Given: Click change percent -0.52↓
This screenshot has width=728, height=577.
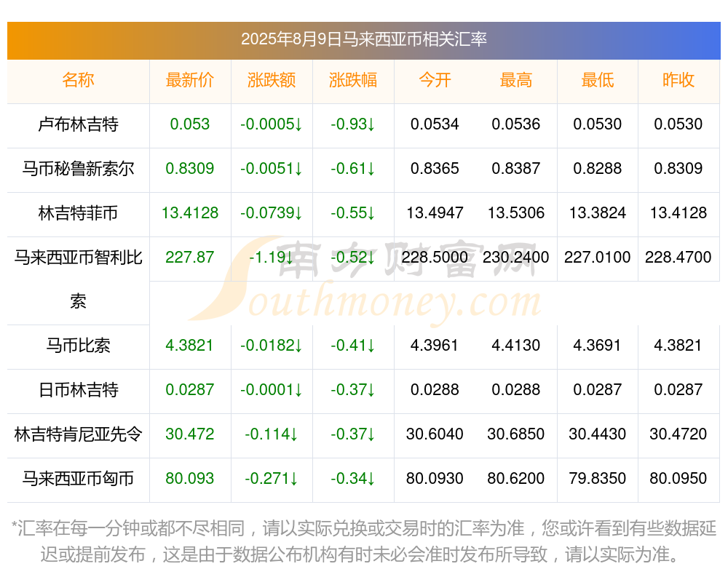Looking at the screenshot, I should point(353,257).
